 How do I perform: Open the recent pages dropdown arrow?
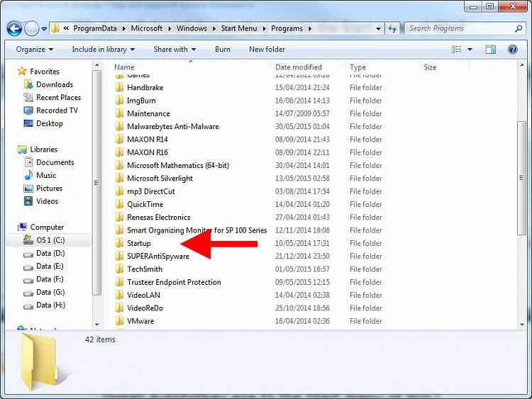click(44, 29)
